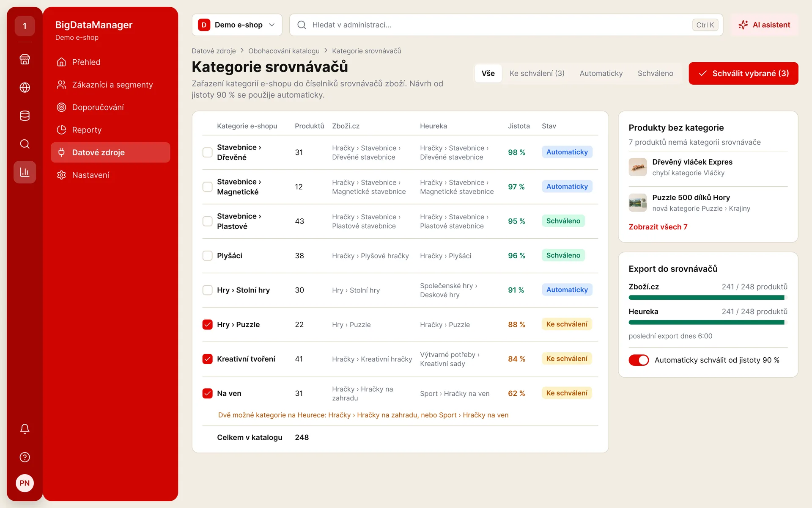Toggle Automaticky schválit od jistoty 90 %

(x=639, y=360)
